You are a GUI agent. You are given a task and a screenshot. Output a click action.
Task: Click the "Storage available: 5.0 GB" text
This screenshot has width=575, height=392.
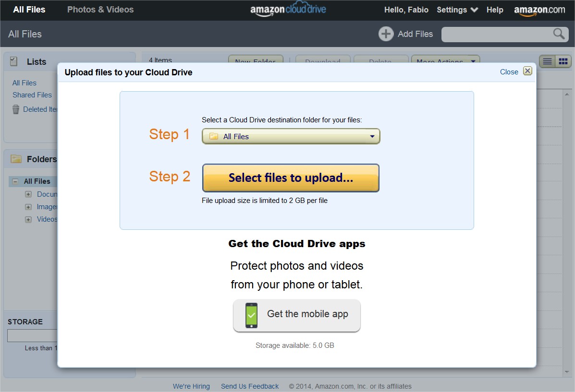(295, 345)
